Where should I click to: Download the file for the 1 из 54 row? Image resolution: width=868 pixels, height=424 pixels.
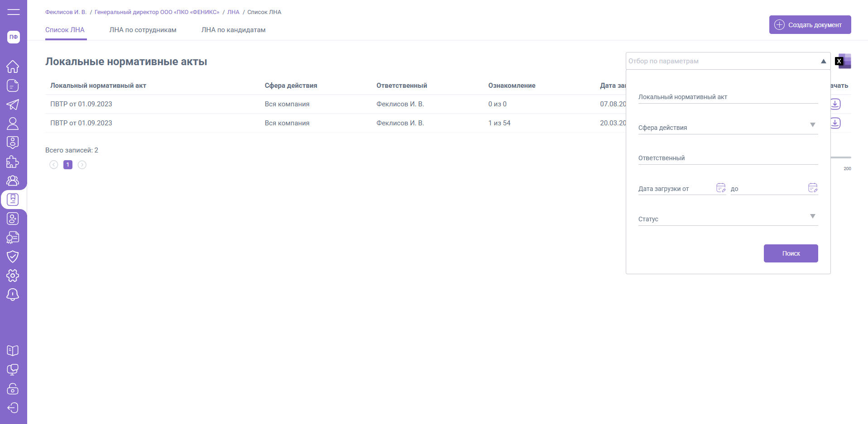point(835,123)
